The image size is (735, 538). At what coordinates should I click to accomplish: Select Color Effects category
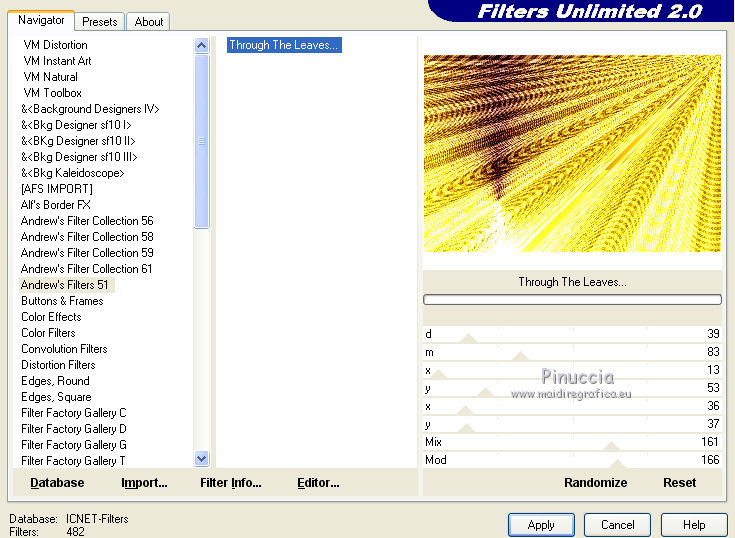[51, 317]
